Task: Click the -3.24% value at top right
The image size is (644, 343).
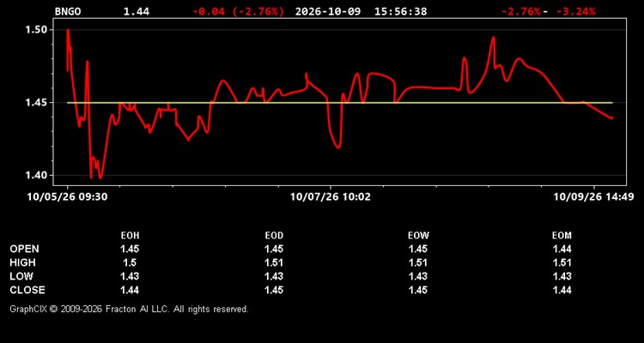Action: point(575,11)
